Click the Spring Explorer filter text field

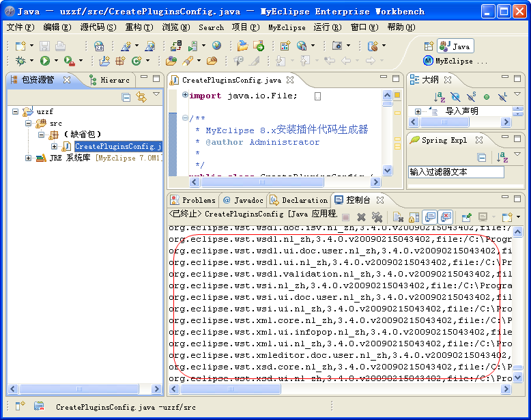coord(455,172)
